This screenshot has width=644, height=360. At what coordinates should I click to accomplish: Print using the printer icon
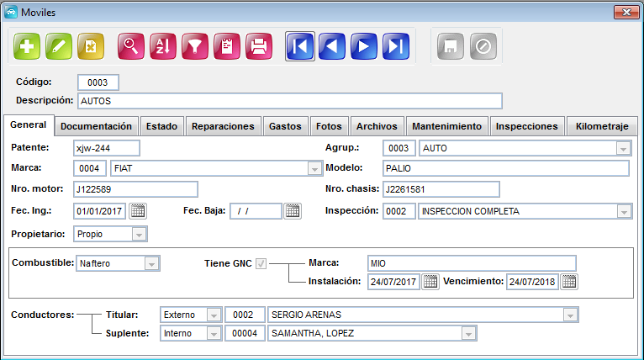coord(259,46)
